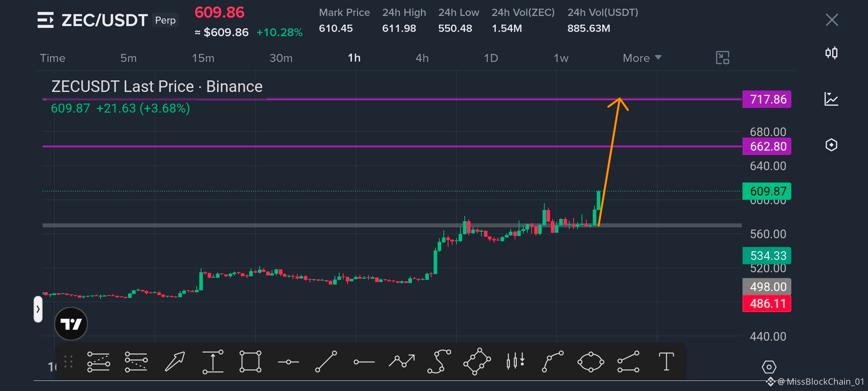Switch to the 4h interval
The height and width of the screenshot is (391, 868).
(422, 58)
